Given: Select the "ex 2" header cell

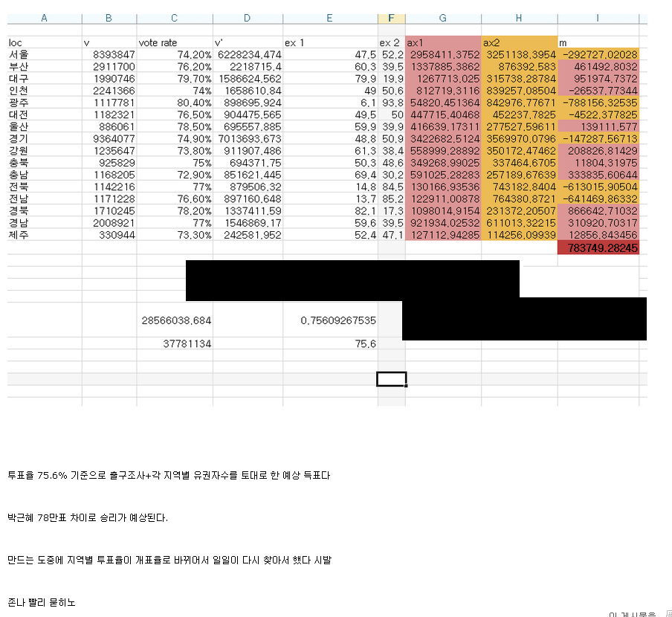Looking at the screenshot, I should (391, 42).
